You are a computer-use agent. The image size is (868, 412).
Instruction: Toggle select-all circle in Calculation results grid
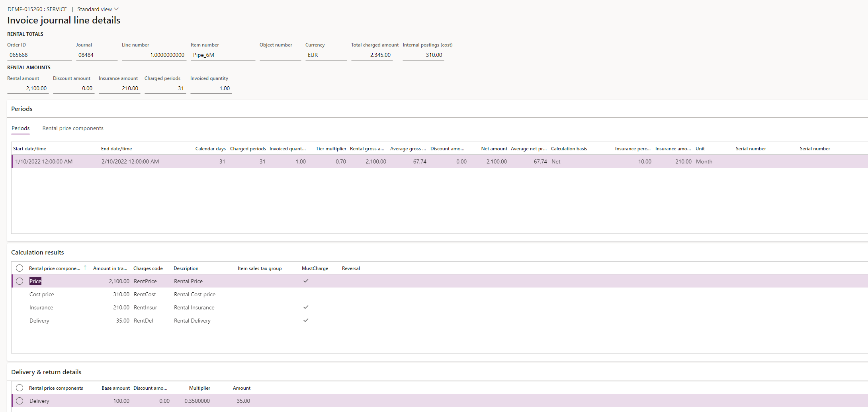[x=20, y=268]
